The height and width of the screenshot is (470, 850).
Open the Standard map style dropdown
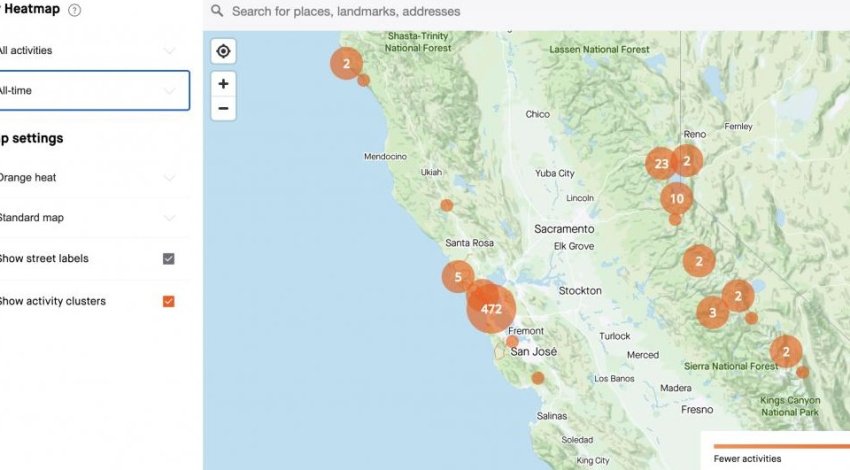pyautogui.click(x=92, y=218)
